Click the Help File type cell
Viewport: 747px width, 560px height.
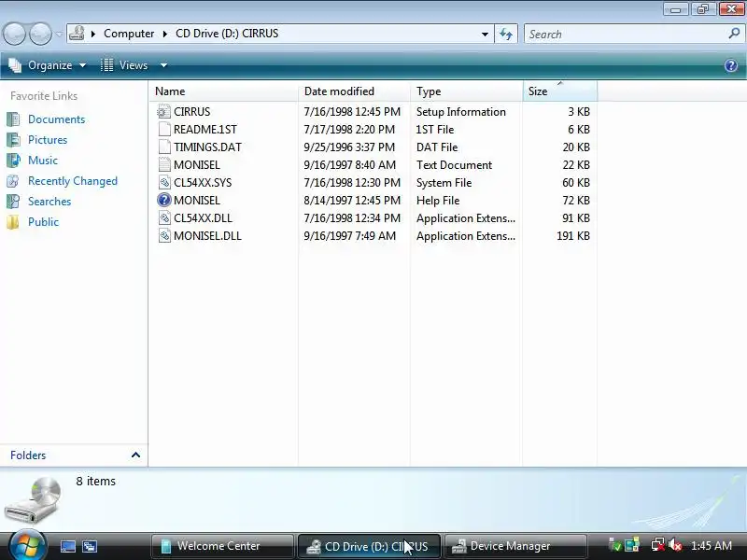click(x=437, y=201)
